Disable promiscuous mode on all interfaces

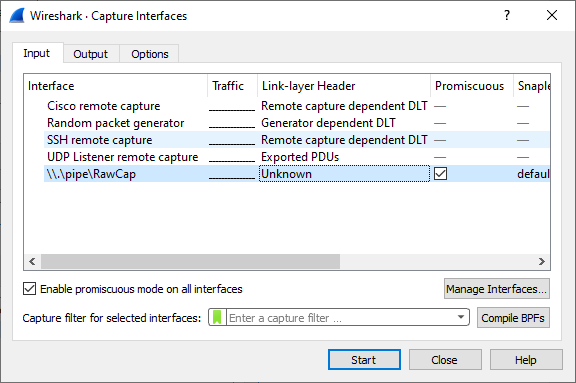click(x=30, y=289)
